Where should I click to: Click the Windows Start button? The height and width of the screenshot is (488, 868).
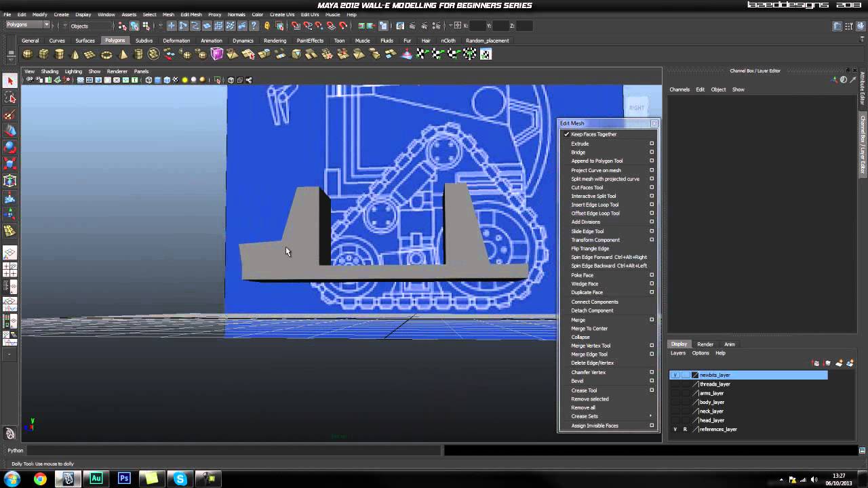12,479
